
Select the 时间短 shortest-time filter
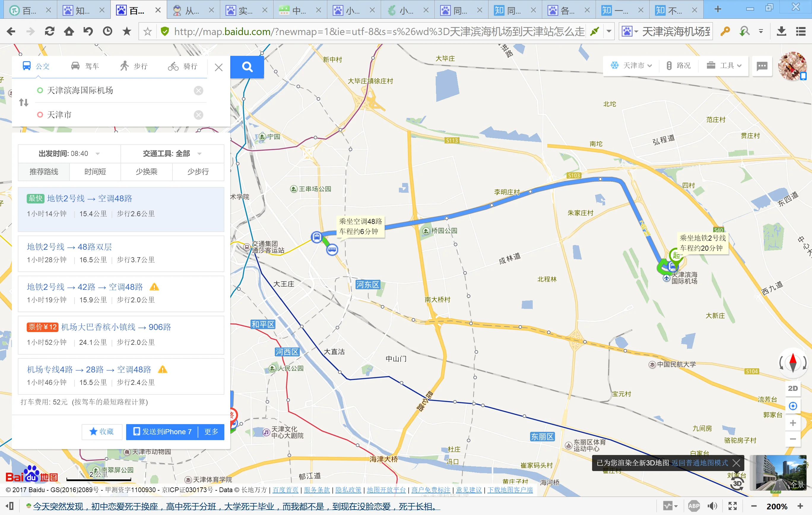[x=95, y=172]
